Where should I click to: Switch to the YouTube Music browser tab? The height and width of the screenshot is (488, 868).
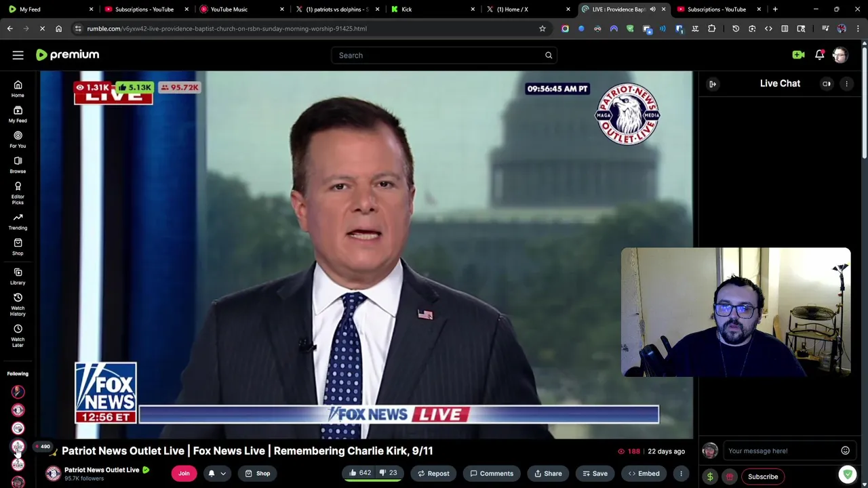241,9
